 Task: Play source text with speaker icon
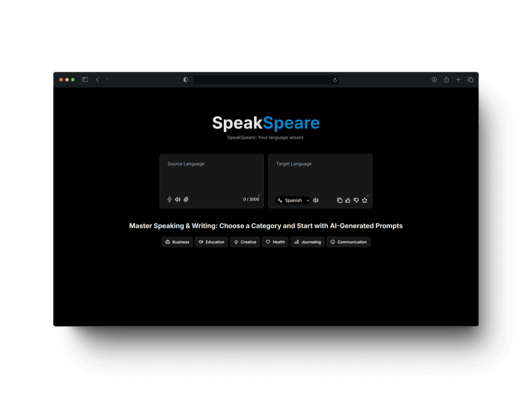(x=178, y=199)
